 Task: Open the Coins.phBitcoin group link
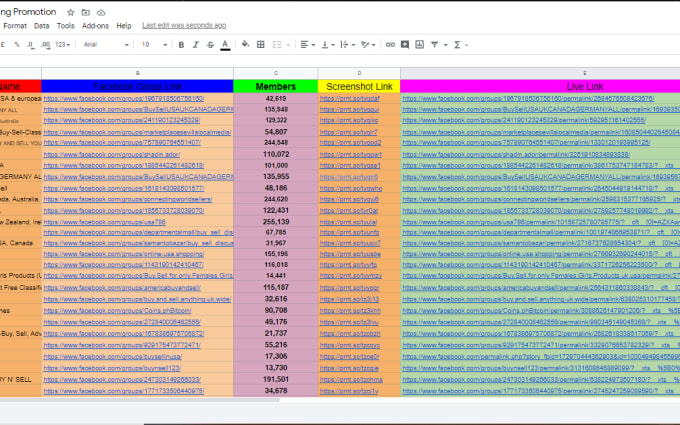click(x=118, y=311)
